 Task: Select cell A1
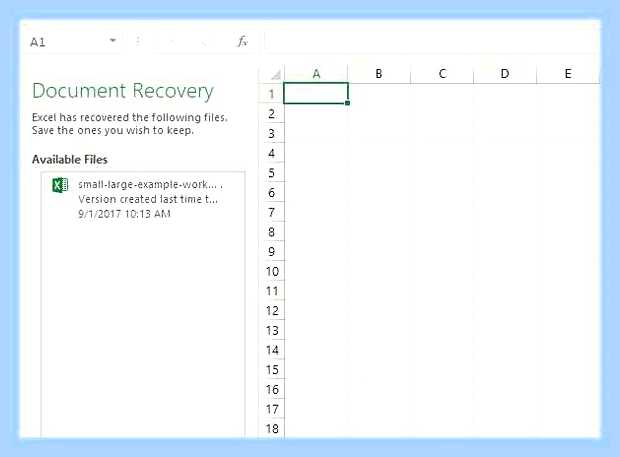click(x=316, y=93)
